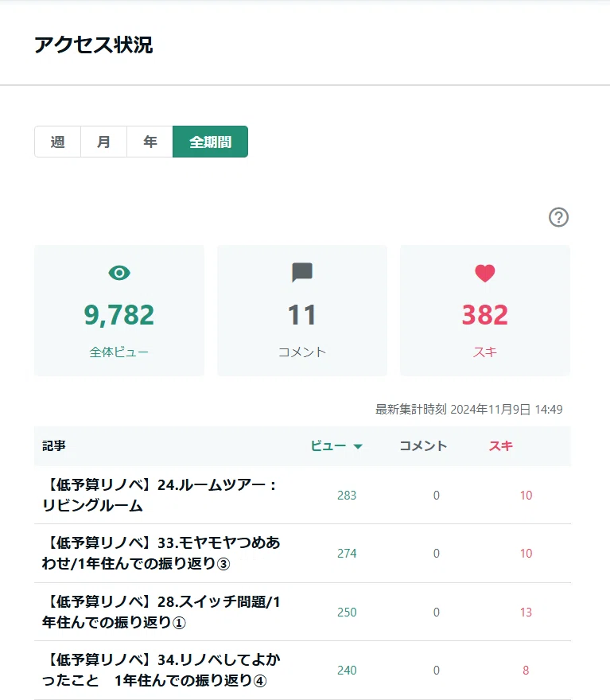Viewport: 610px width, 700px height.
Task: Switch to the 年 period tab
Action: point(150,142)
